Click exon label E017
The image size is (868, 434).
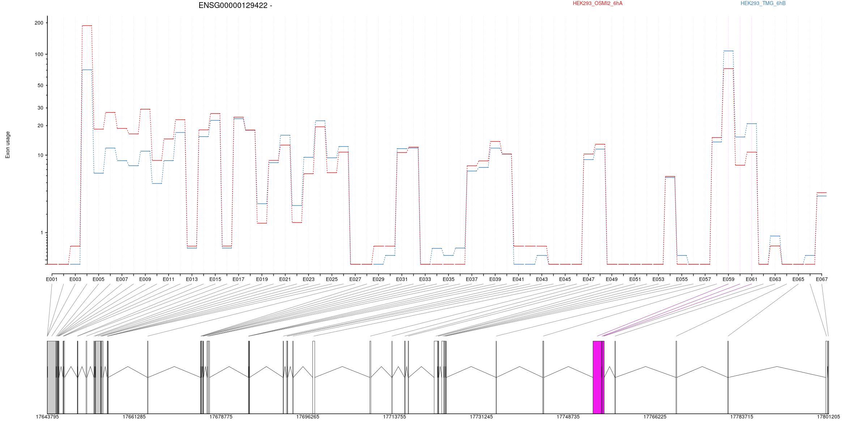point(238,279)
